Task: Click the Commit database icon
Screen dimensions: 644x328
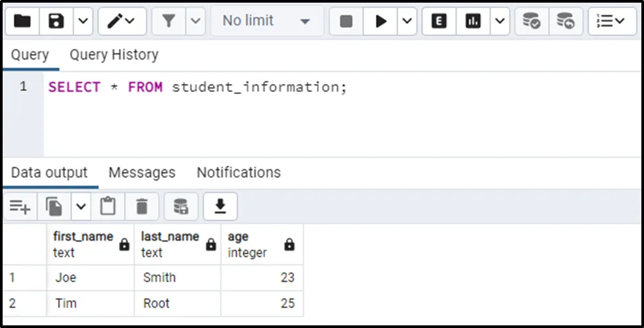Action: 531,21
